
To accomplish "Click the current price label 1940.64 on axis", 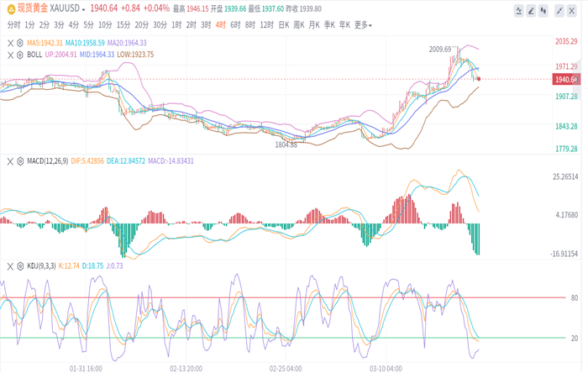I will click(565, 79).
